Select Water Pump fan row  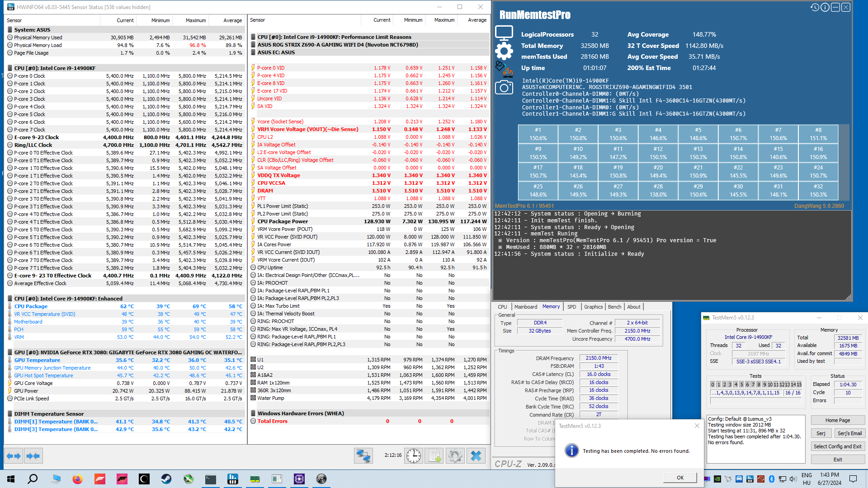click(370, 398)
